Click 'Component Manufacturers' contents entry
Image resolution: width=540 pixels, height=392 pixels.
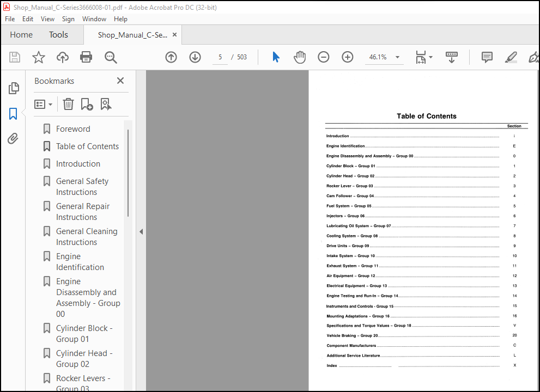351,346
